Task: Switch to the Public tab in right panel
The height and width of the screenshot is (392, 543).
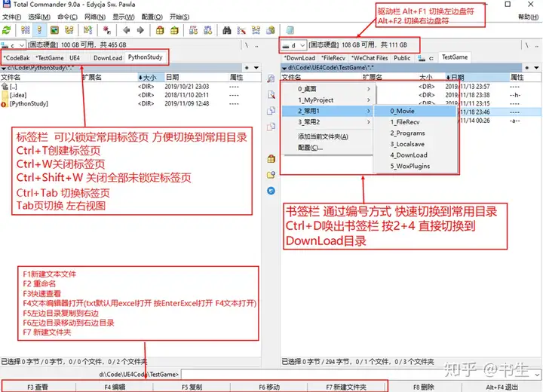Action: tap(402, 58)
